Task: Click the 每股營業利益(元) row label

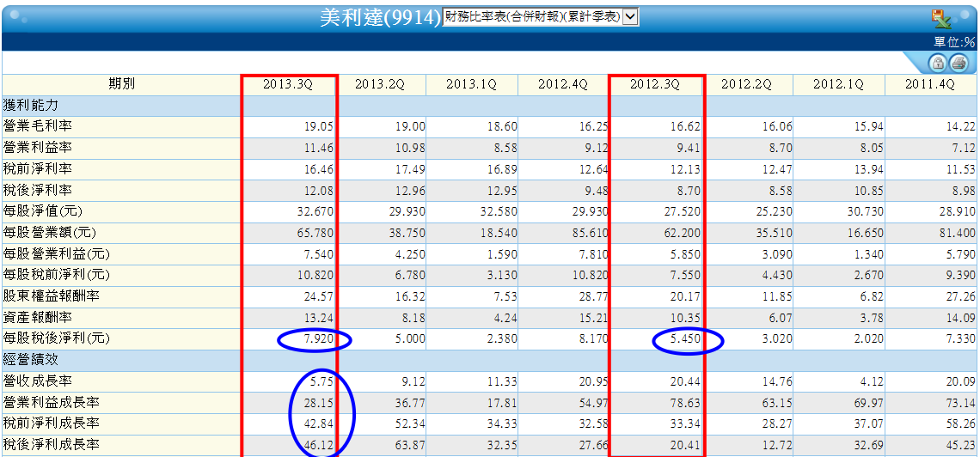Action: point(56,254)
